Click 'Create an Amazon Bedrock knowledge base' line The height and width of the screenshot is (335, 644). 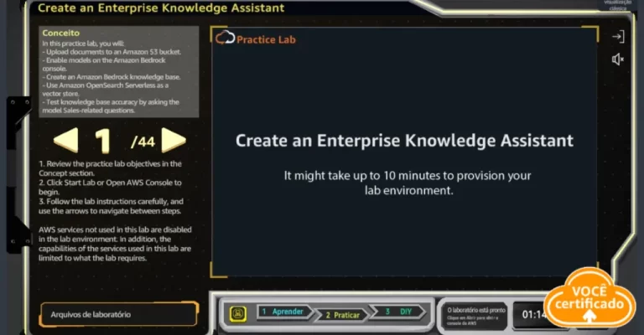(111, 77)
